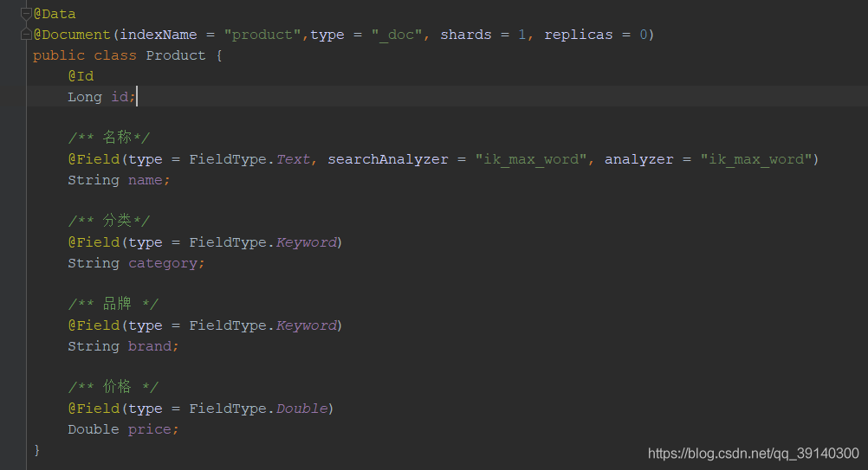The image size is (868, 470).
Task: Click the analyzer "ik_max_word" string at line end
Action: point(755,159)
